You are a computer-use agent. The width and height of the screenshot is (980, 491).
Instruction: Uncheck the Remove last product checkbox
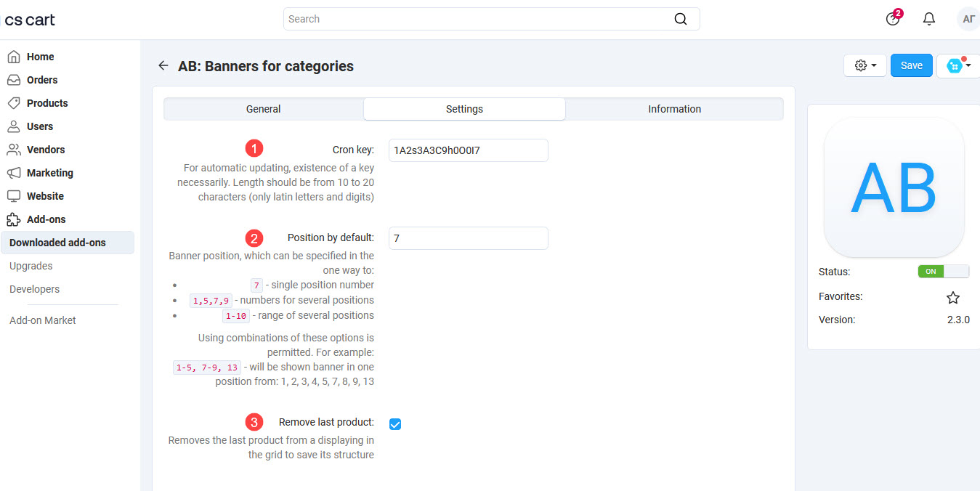point(394,423)
